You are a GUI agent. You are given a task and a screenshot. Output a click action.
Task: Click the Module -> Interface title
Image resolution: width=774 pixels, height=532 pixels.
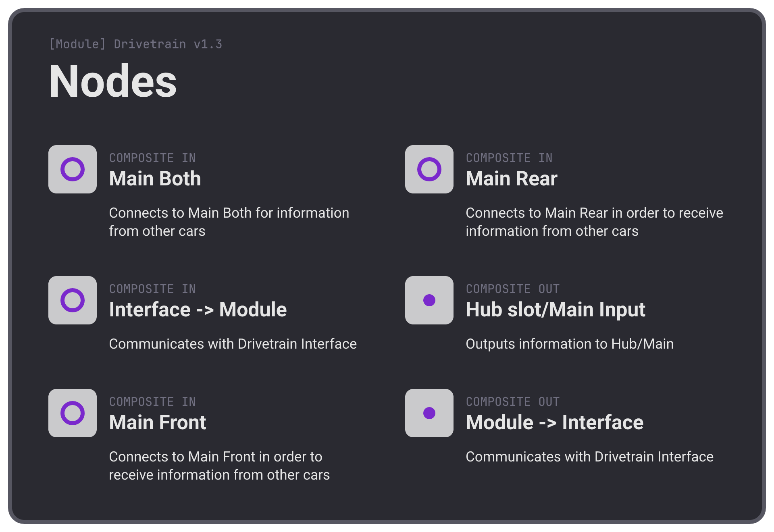point(554,422)
